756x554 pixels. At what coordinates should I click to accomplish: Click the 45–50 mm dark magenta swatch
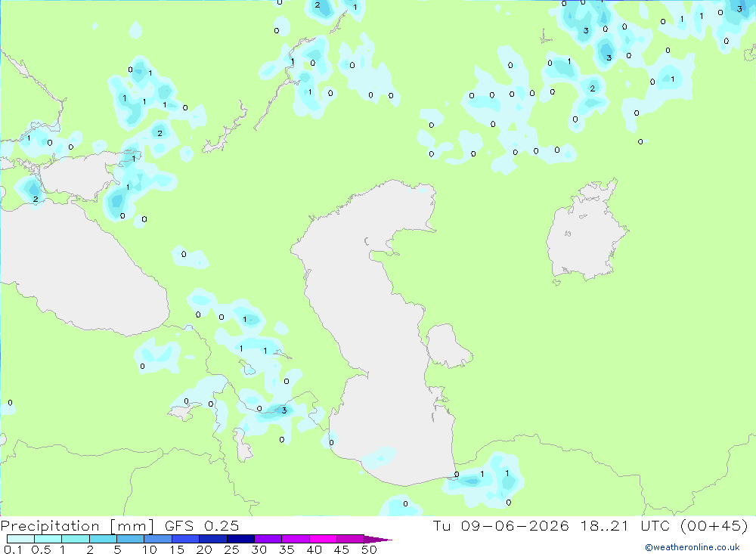350,539
